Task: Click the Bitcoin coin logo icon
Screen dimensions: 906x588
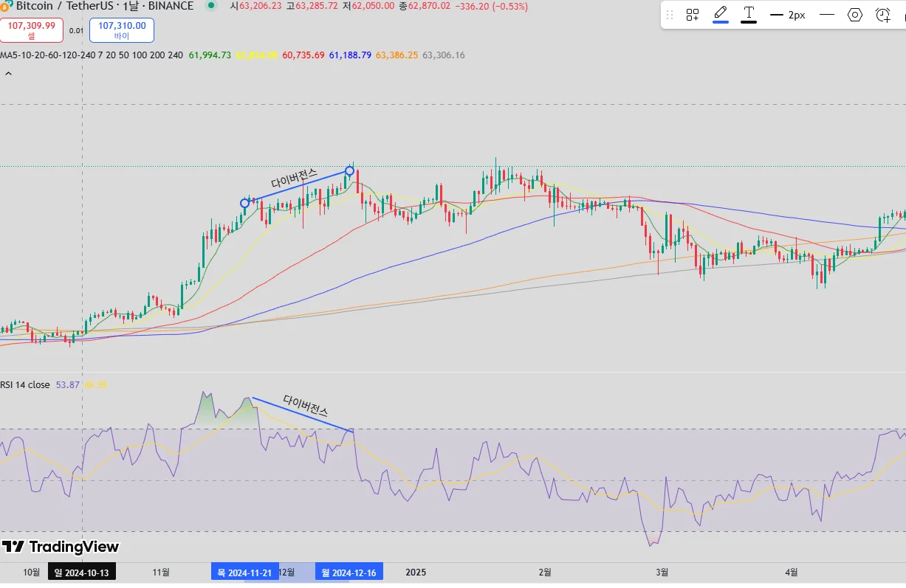Action: 7,4
